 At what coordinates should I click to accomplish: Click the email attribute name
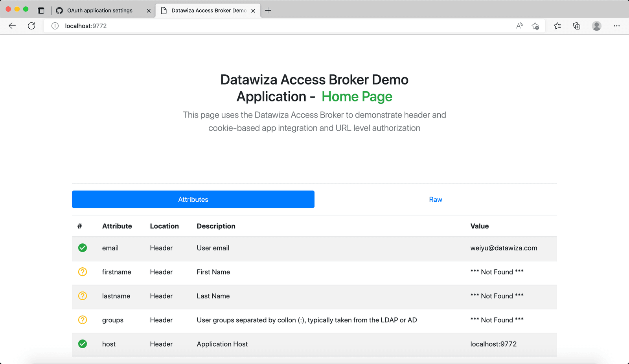110,248
